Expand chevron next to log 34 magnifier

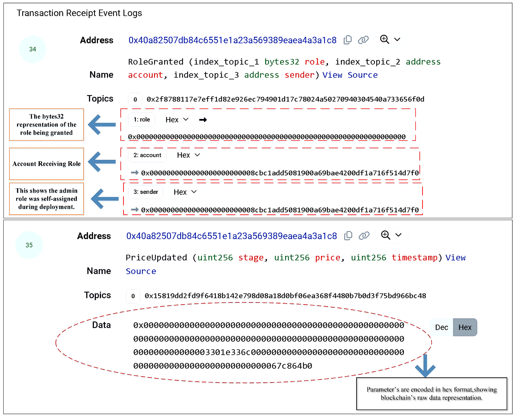(x=397, y=39)
